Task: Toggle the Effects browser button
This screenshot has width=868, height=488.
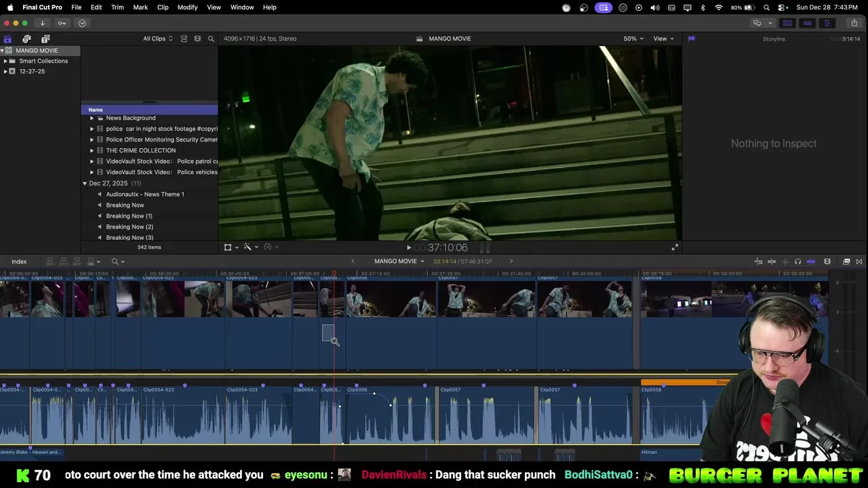Action: pos(846,262)
